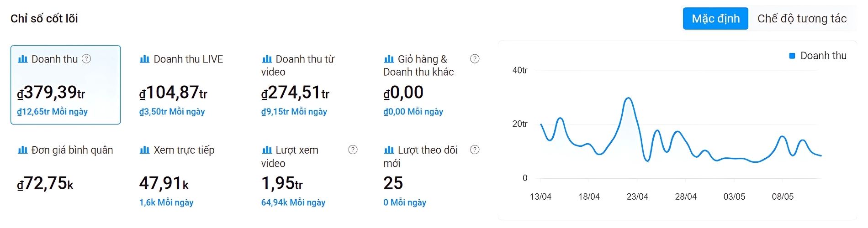This screenshot has width=868, height=228.
Task: Click the chart icon beside Lượt xem video
Action: 267,150
